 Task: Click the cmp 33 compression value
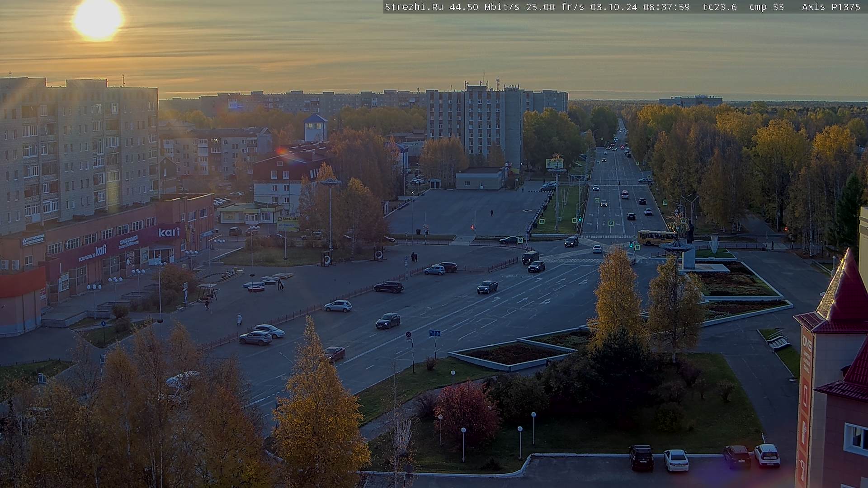point(766,7)
